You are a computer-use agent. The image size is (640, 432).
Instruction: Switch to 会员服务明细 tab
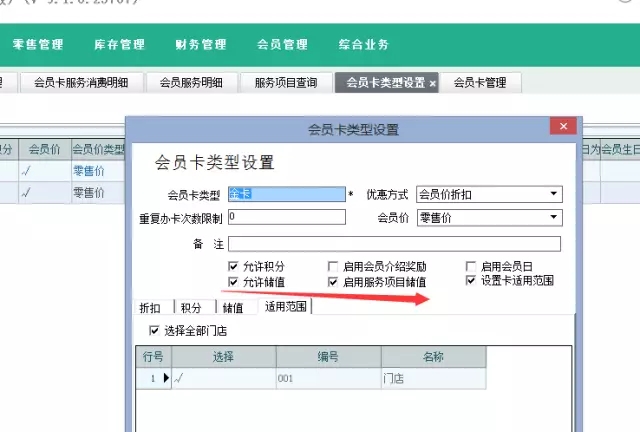pos(191,83)
